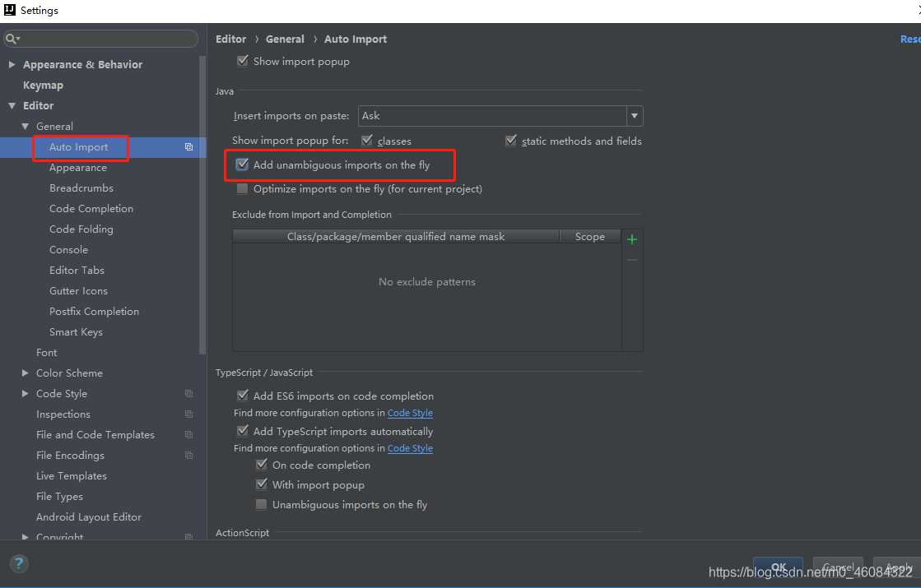921x588 pixels.
Task: Toggle Add TypeScript imports automatically
Action: 242,431
